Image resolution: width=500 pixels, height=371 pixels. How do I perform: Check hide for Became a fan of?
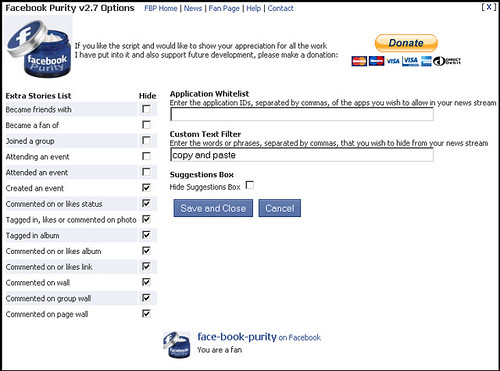pyautogui.click(x=146, y=125)
